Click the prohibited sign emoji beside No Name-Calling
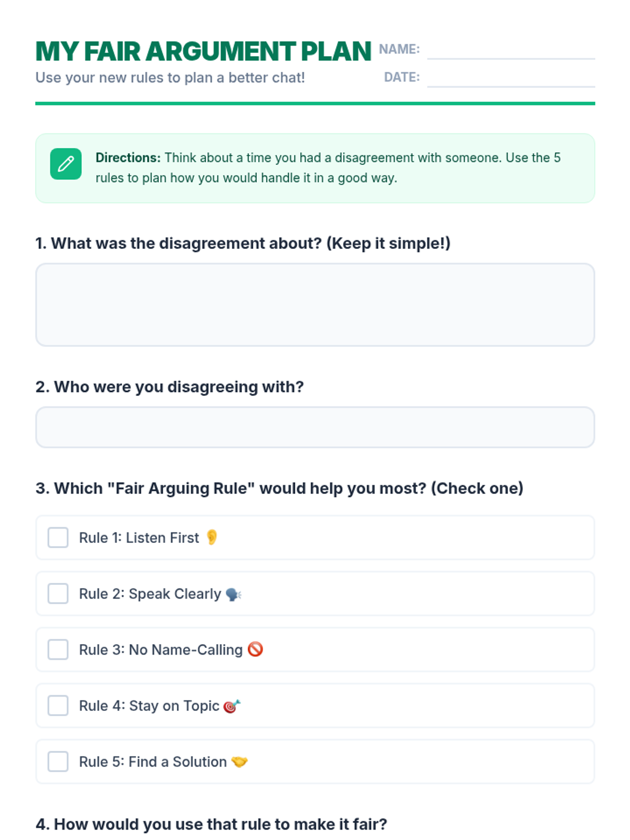The image size is (630, 840). (255, 649)
